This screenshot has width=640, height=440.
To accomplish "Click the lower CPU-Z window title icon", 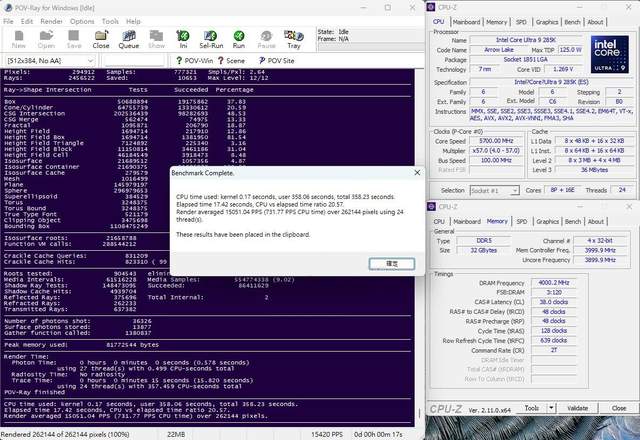I will pyautogui.click(x=431, y=207).
